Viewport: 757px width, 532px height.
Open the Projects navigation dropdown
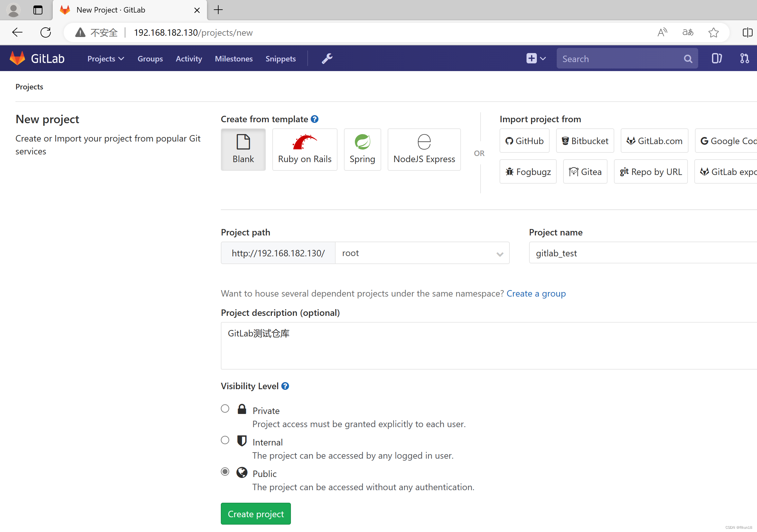(106, 59)
